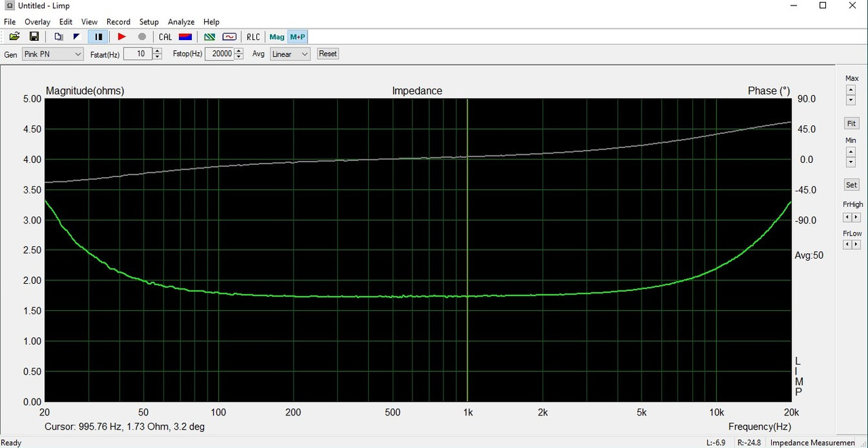Viewport: 868px width, 448px height.
Task: Toggle the pause icon in the toolbar
Action: 98,37
